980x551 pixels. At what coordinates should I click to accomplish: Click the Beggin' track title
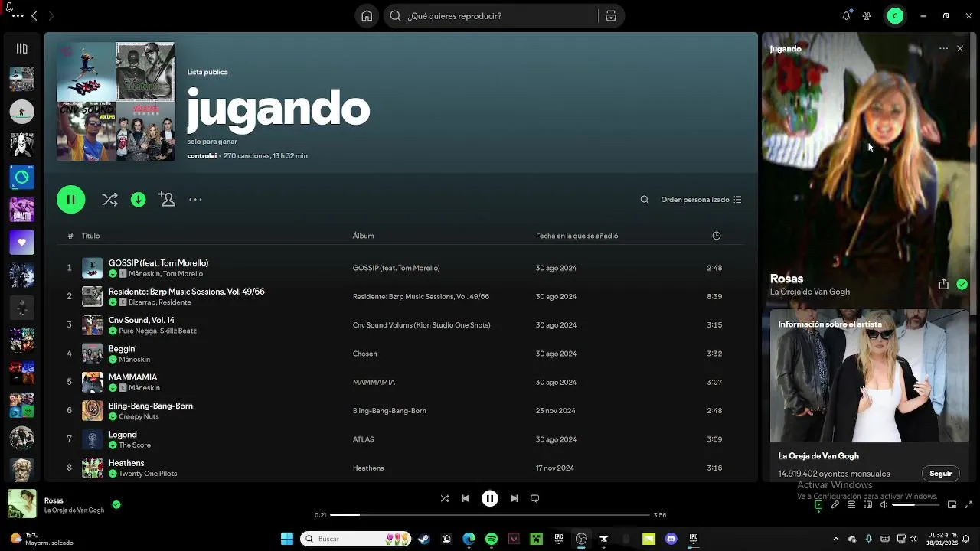(122, 349)
